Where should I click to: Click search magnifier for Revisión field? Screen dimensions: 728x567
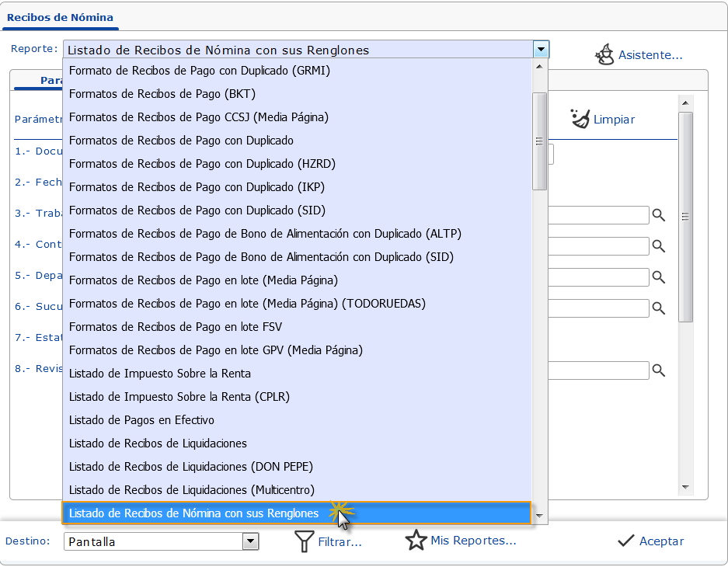pos(659,370)
